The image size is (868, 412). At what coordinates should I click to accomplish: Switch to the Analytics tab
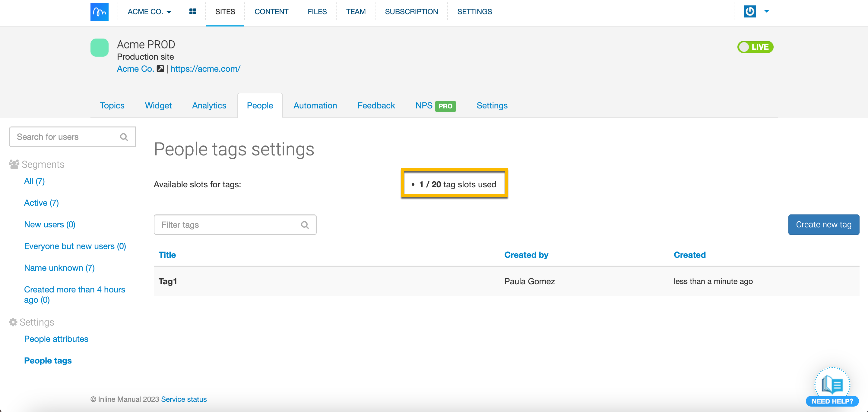point(209,106)
